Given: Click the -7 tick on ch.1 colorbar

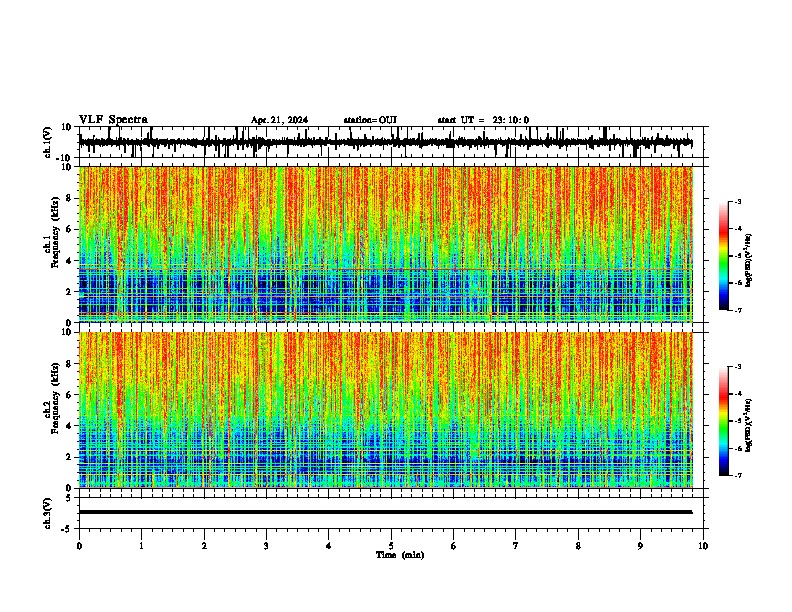Looking at the screenshot, I should click(737, 311).
